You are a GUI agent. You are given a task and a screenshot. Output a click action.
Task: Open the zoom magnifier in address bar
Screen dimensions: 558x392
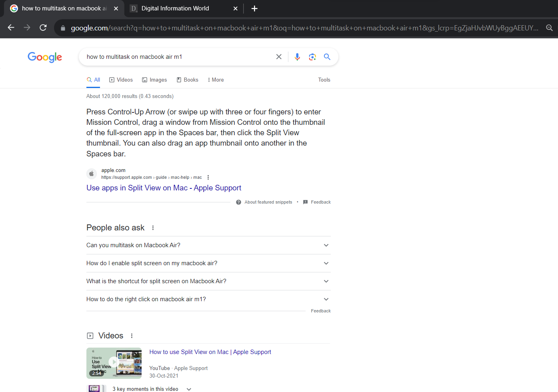pos(550,28)
